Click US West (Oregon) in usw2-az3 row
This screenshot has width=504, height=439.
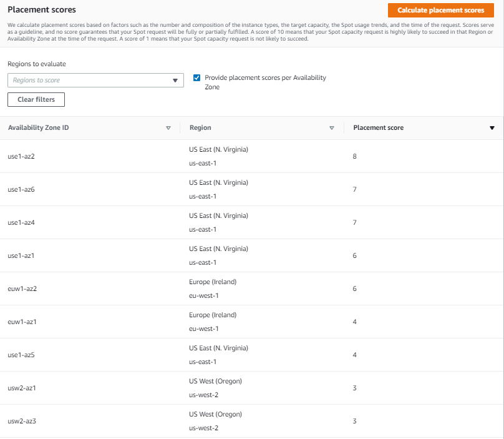point(215,415)
